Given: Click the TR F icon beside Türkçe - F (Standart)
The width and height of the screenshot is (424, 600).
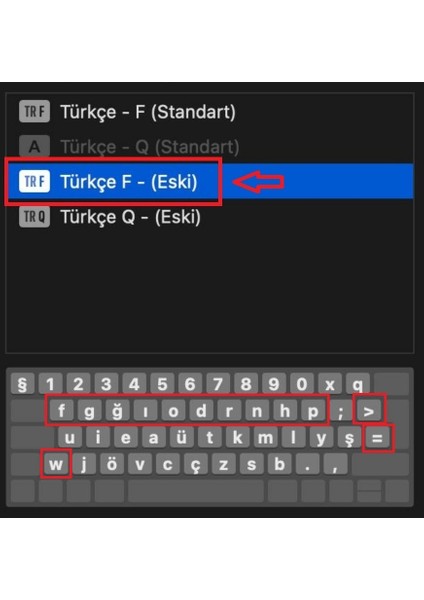Looking at the screenshot, I should click(34, 111).
